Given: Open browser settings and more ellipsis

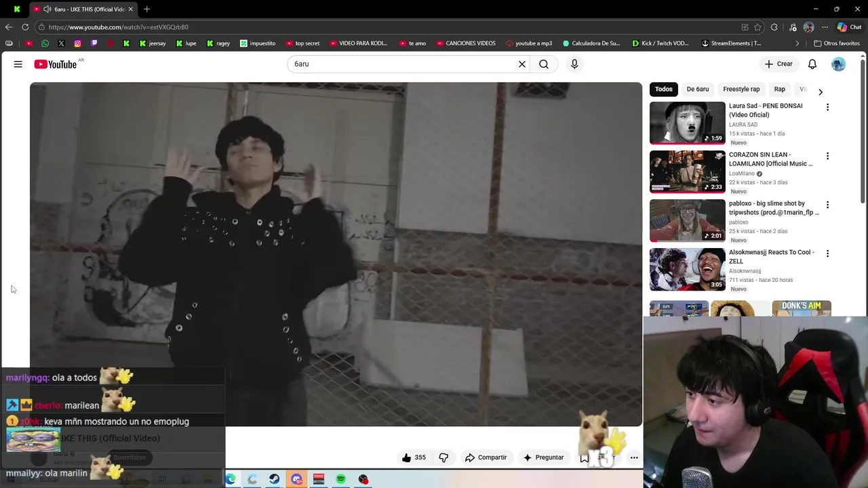Looking at the screenshot, I should point(825,27).
